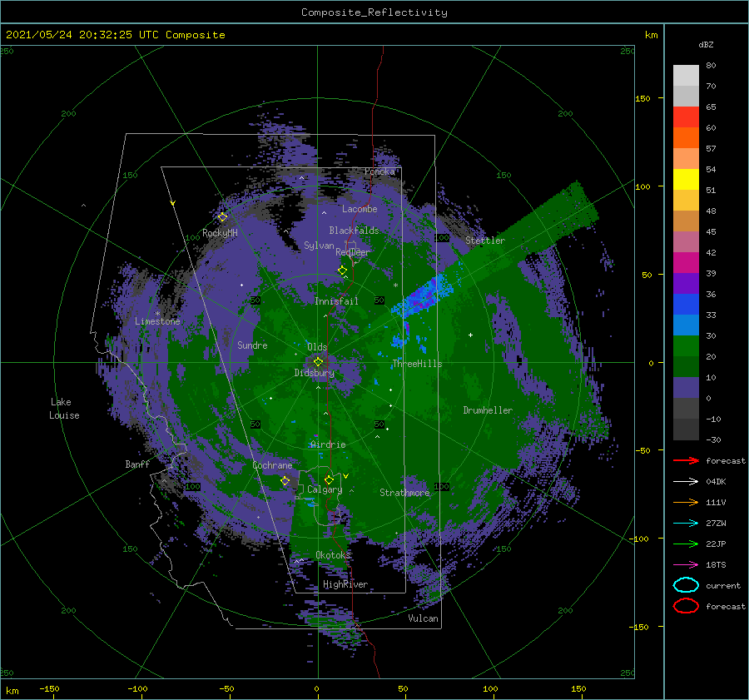Click the Limestone label on map
This screenshot has height=700, width=749.
click(x=157, y=321)
